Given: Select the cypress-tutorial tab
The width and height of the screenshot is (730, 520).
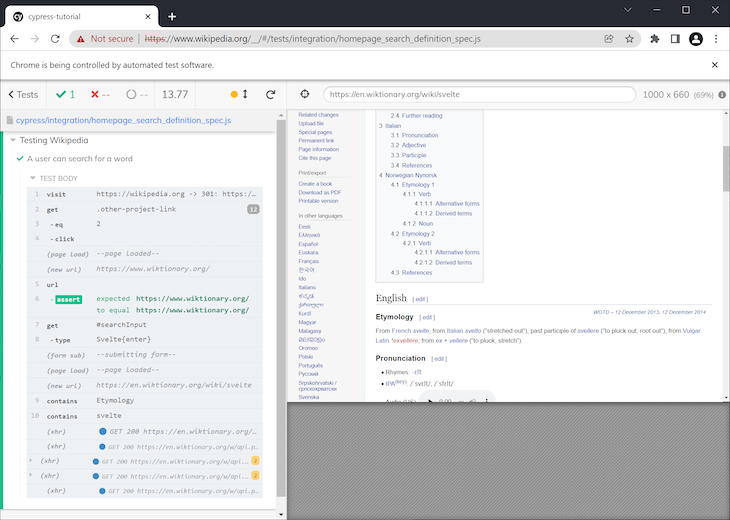Looking at the screenshot, I should (81, 16).
